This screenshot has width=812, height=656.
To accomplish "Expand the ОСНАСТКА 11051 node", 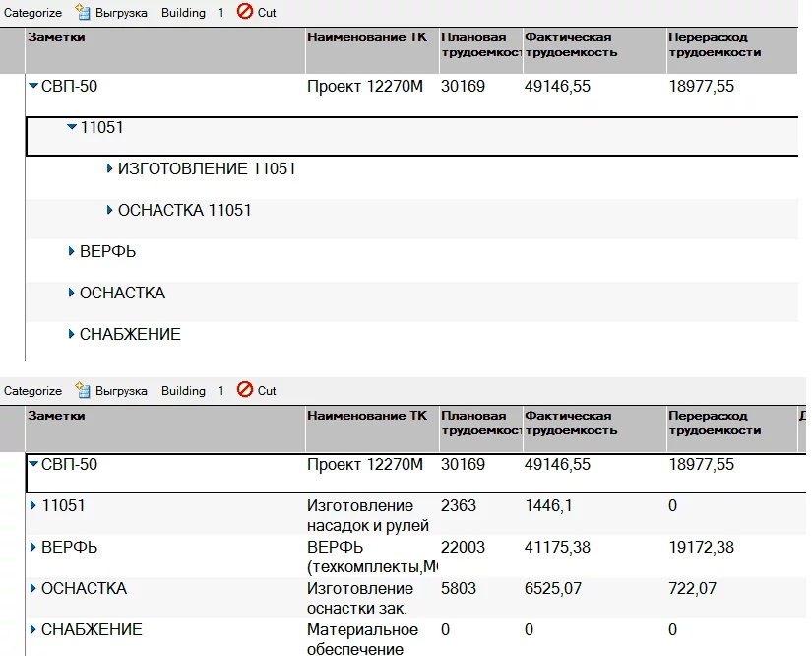I will pyautogui.click(x=109, y=211).
